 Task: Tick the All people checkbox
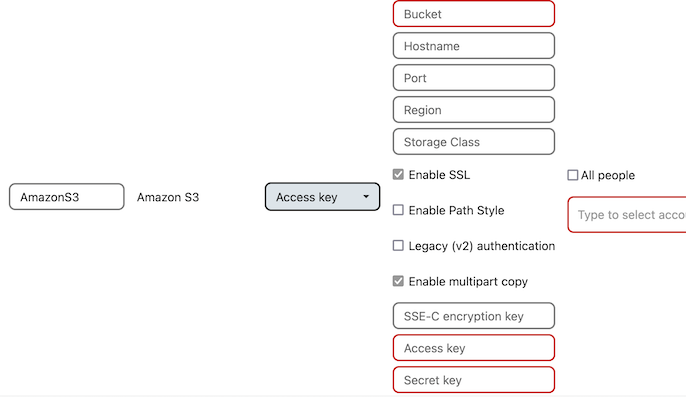(x=573, y=175)
